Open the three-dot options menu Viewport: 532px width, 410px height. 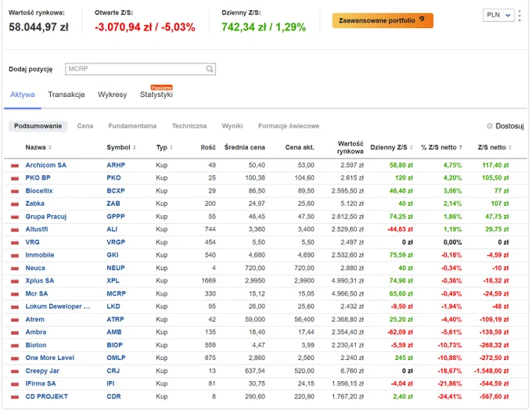pyautogui.click(x=519, y=16)
